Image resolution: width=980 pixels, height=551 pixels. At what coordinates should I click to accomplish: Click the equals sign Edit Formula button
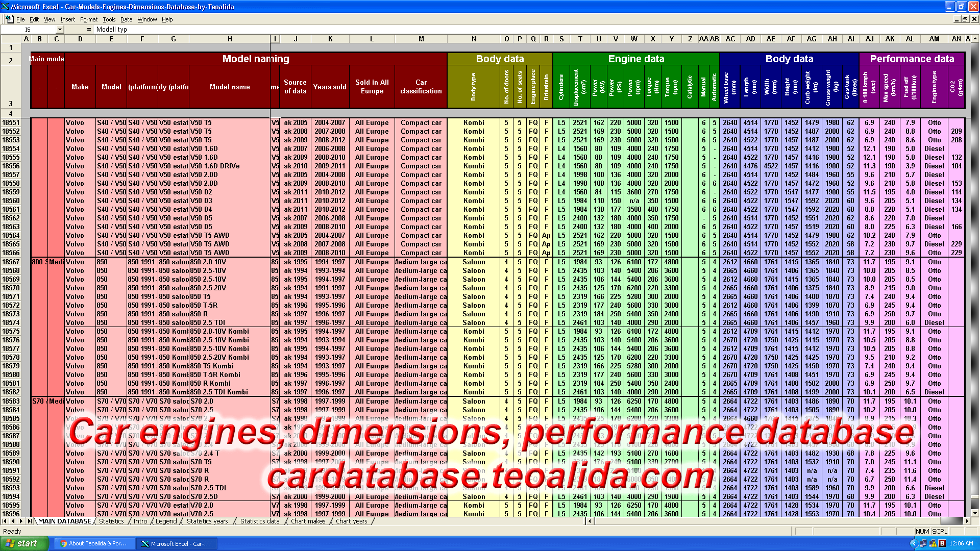pos(89,30)
